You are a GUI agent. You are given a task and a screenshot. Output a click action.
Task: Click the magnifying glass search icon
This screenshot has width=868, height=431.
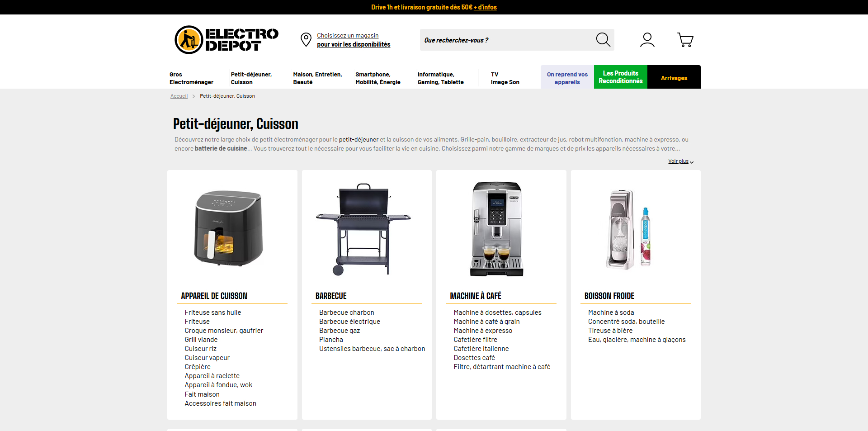[x=603, y=40]
